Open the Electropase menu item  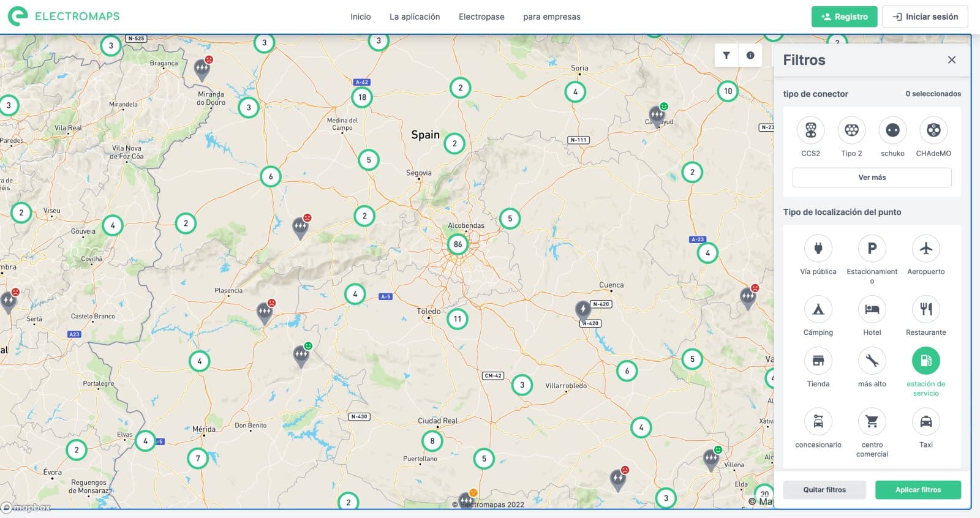[481, 17]
